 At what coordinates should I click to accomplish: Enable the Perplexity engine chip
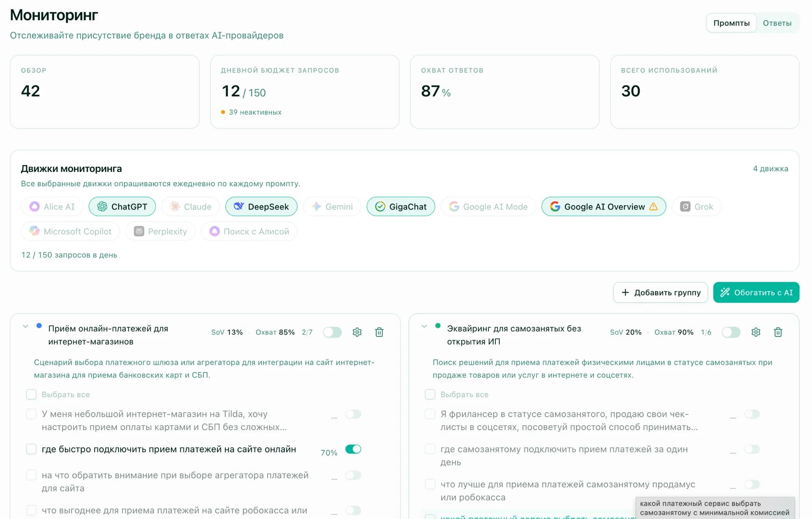click(x=160, y=231)
